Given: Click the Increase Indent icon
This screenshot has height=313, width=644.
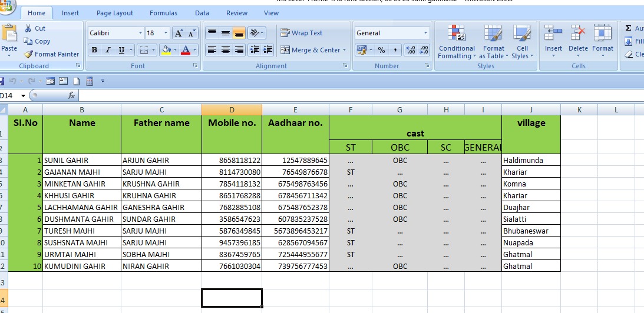Looking at the screenshot, I should coord(268,50).
